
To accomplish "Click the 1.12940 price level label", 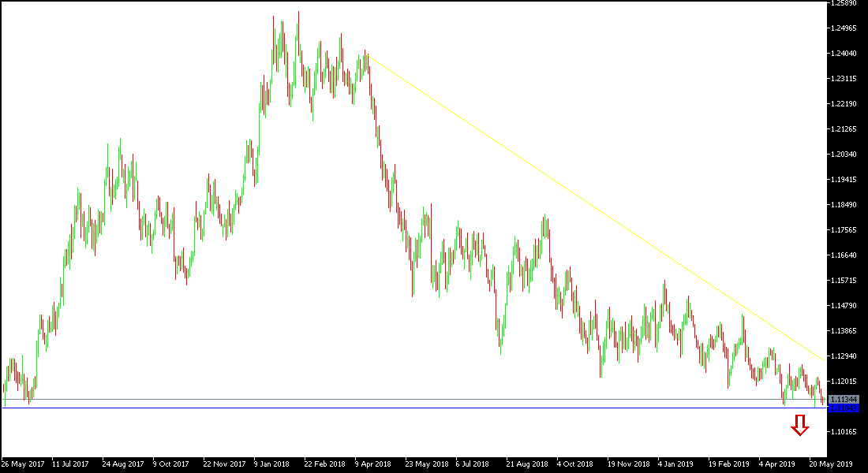I will [844, 357].
